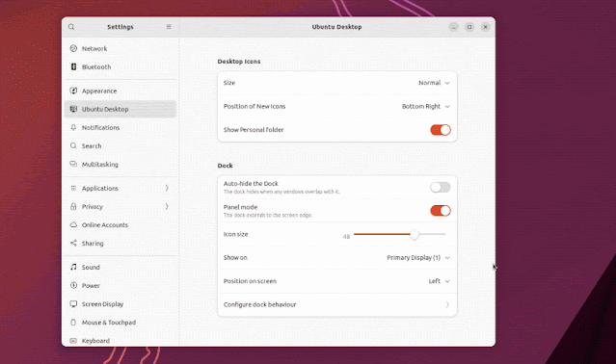This screenshot has height=364, width=616.
Task: Open Power settings panel
Action: point(121,285)
